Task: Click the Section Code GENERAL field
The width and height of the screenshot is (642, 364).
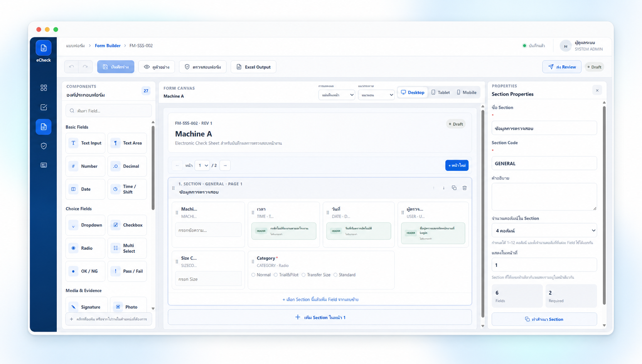Action: (x=544, y=163)
